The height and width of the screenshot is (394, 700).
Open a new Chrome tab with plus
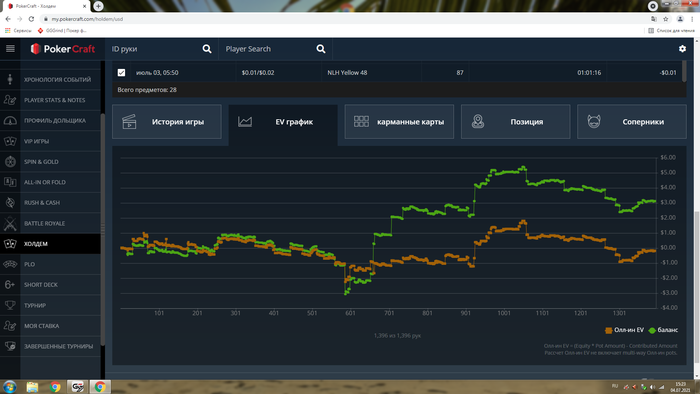pos(98,6)
